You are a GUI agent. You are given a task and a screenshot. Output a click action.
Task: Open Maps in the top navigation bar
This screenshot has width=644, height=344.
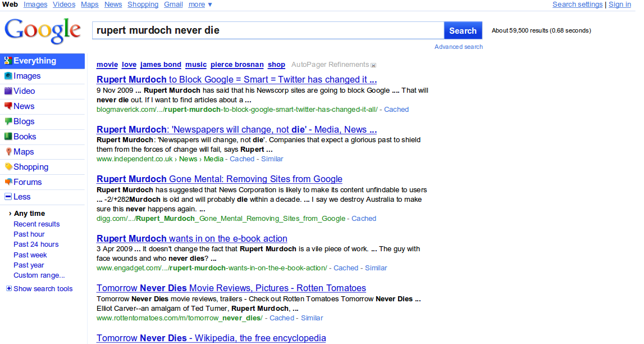pos(89,4)
